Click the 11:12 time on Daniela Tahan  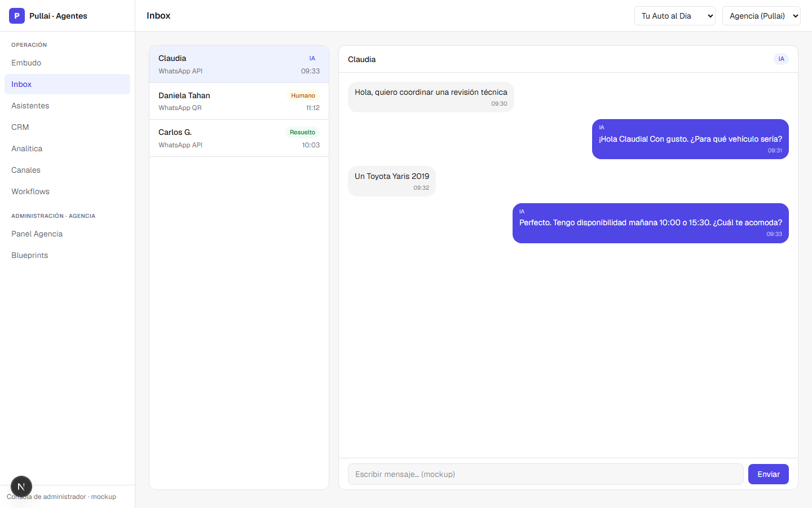313,108
